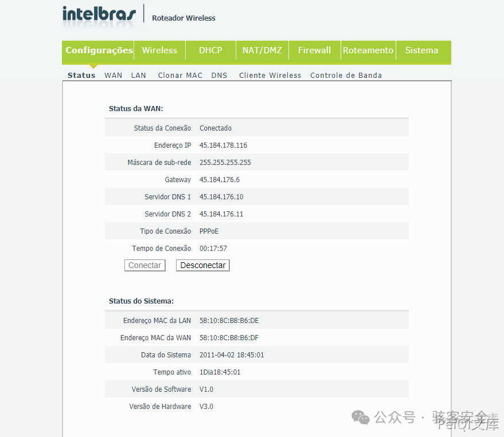Click the Intelbras logo
Viewport: 504px width, 437px height.
pyautogui.click(x=99, y=14)
